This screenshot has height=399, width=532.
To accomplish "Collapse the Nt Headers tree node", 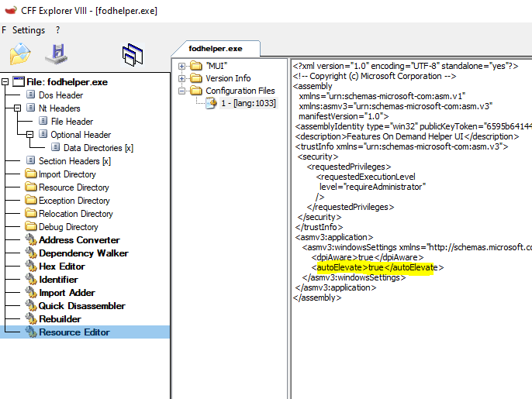I will pos(19,108).
